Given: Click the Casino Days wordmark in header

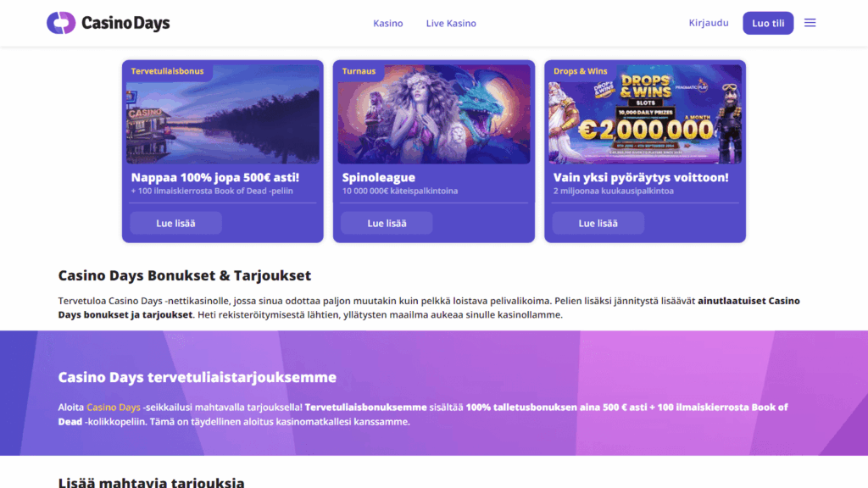Looking at the screenshot, I should (x=125, y=23).
